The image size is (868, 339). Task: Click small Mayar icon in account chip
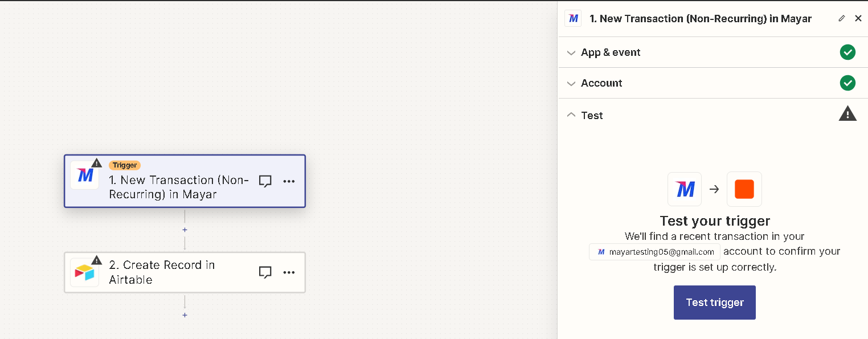(x=601, y=252)
